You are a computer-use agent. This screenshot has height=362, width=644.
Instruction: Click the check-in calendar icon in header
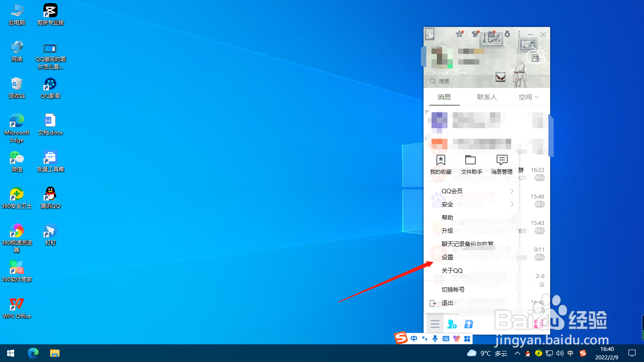[x=491, y=34]
